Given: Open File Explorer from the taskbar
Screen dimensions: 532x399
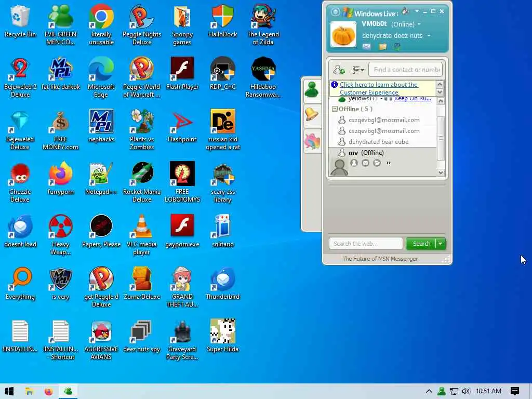Looking at the screenshot, I should pyautogui.click(x=29, y=391).
